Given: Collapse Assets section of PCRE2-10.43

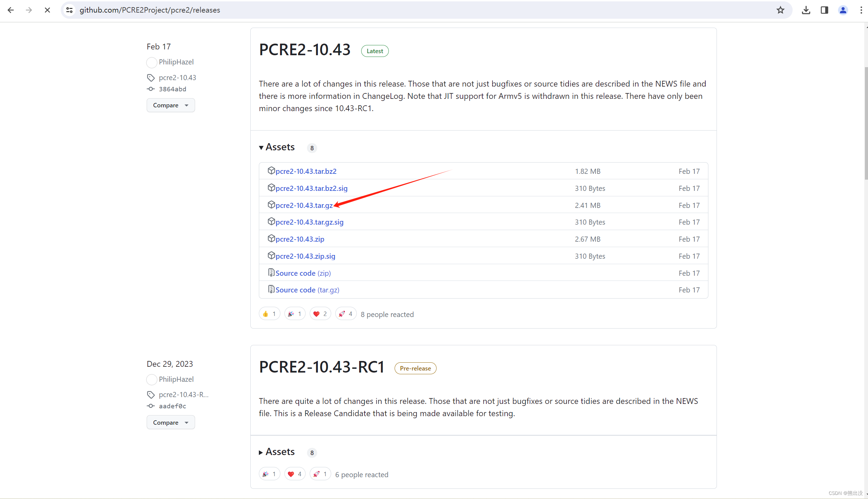Looking at the screenshot, I should click(x=277, y=147).
